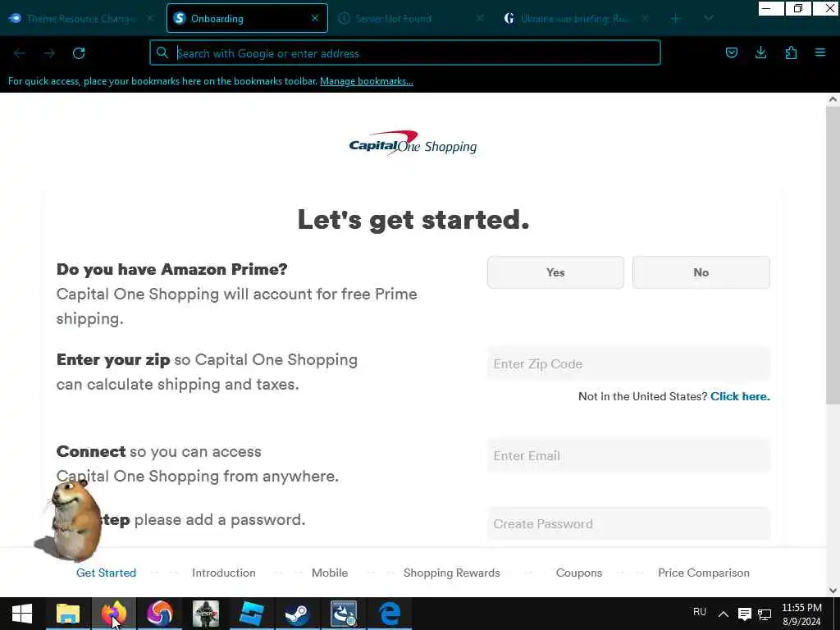Focus the Enter Email field
Viewport: 840px width, 630px height.
click(628, 455)
